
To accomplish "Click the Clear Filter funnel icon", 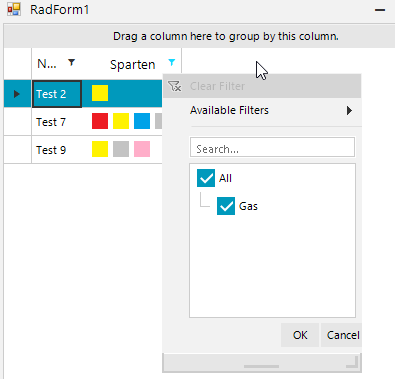I will point(175,86).
